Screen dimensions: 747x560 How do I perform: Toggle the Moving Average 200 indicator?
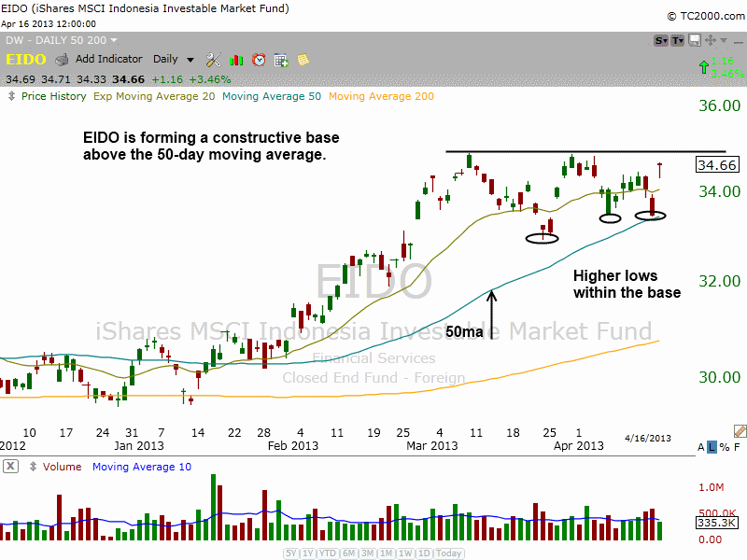click(381, 95)
